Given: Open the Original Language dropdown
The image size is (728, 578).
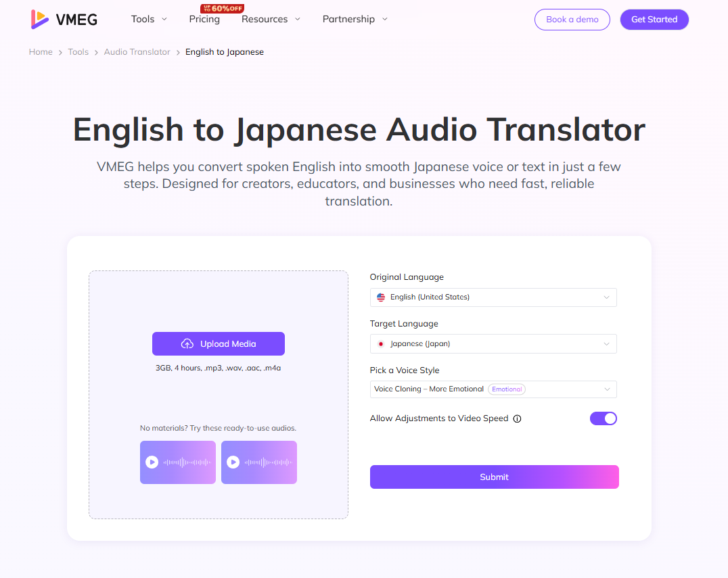Looking at the screenshot, I should 493,297.
